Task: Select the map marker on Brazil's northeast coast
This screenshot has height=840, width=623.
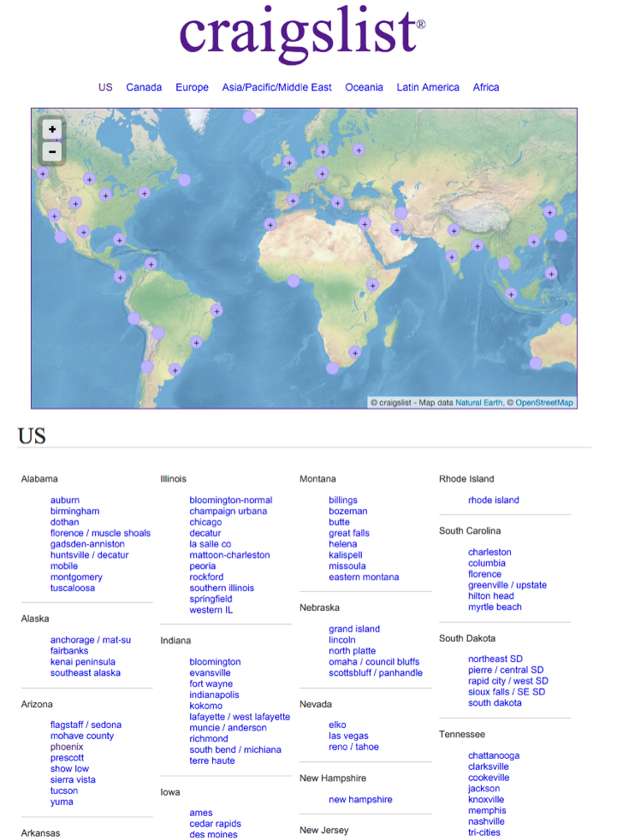Action: point(216,311)
